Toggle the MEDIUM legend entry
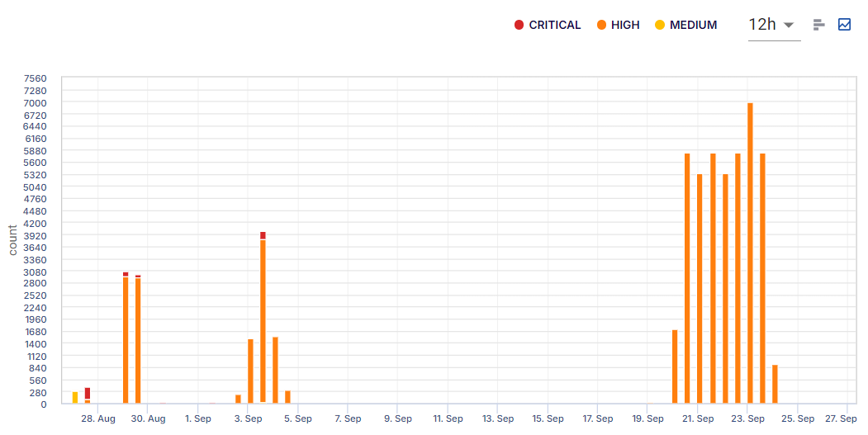This screenshot has height=435, width=868. (x=693, y=26)
